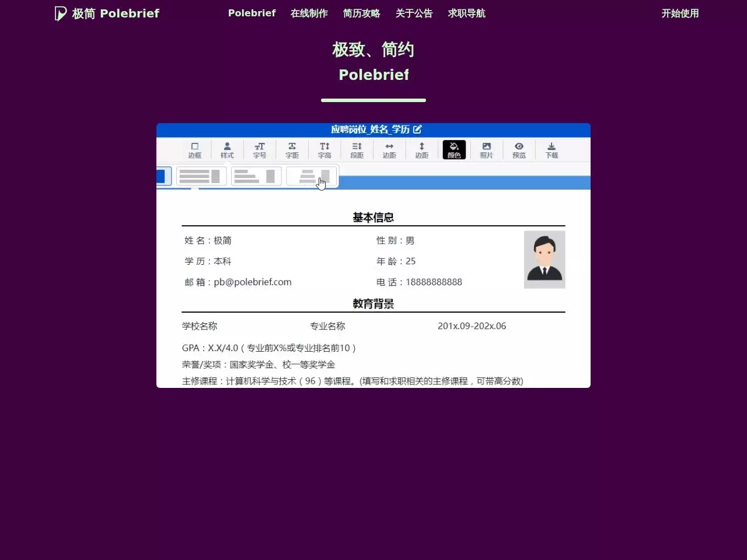Open the Polebrief nav menu item
The width and height of the screenshot is (747, 560).
click(252, 13)
